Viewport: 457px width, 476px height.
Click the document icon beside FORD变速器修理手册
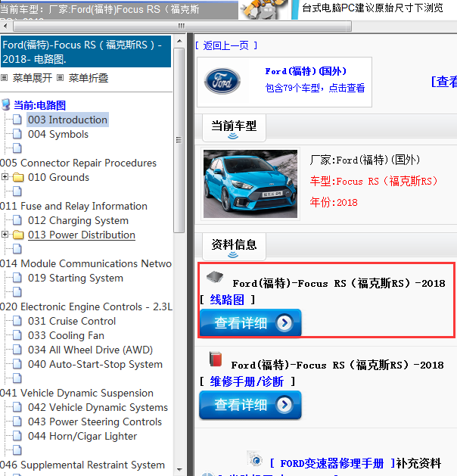pyautogui.click(x=254, y=459)
